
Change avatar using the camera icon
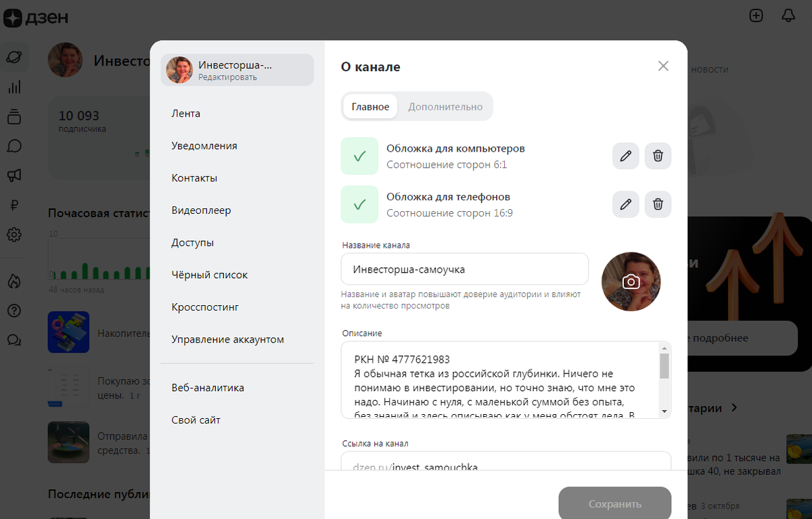pyautogui.click(x=631, y=281)
